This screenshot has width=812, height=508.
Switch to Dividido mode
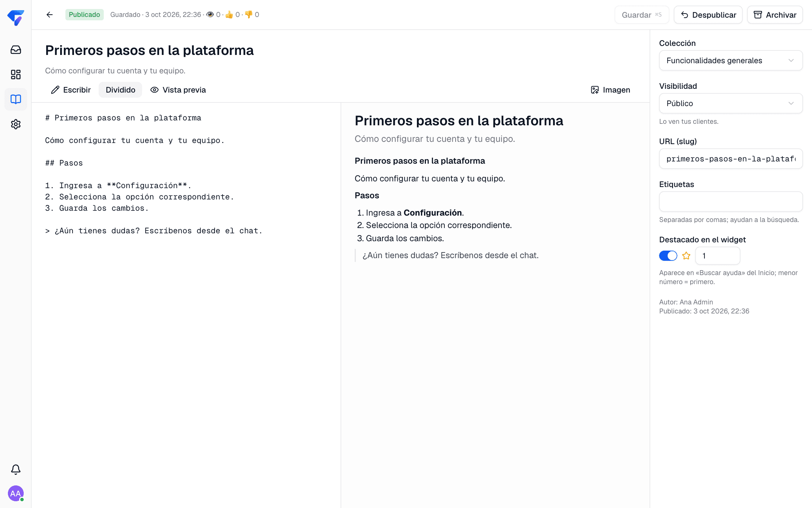click(120, 90)
